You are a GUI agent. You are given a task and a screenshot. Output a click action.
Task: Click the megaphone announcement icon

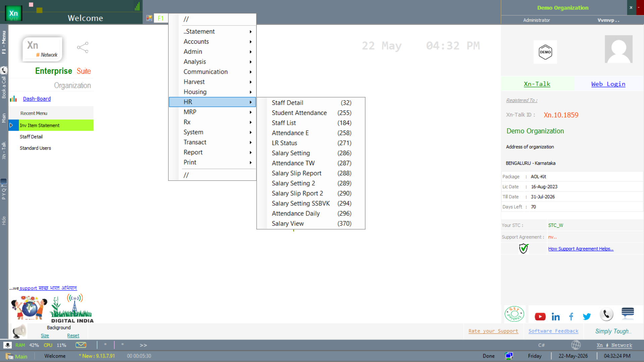(19, 331)
